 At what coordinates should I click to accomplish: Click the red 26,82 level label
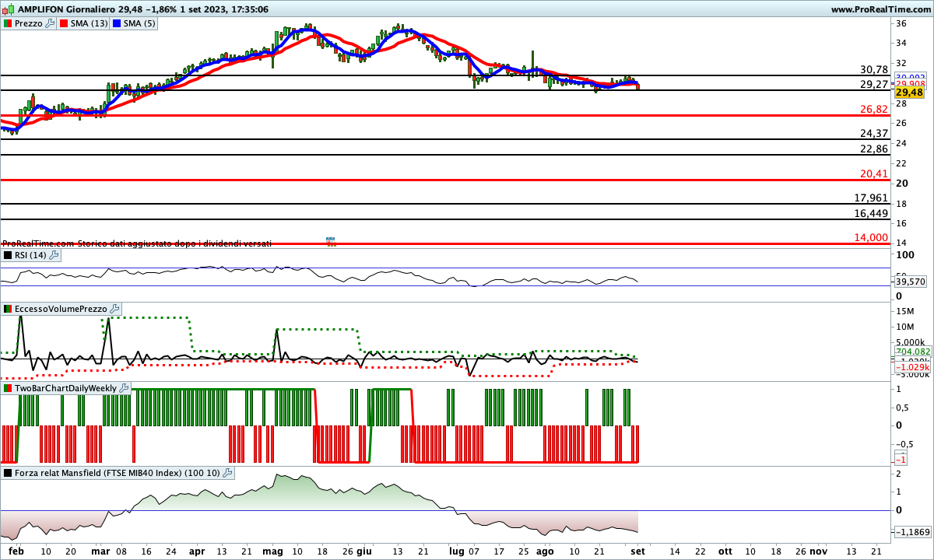[x=874, y=109]
